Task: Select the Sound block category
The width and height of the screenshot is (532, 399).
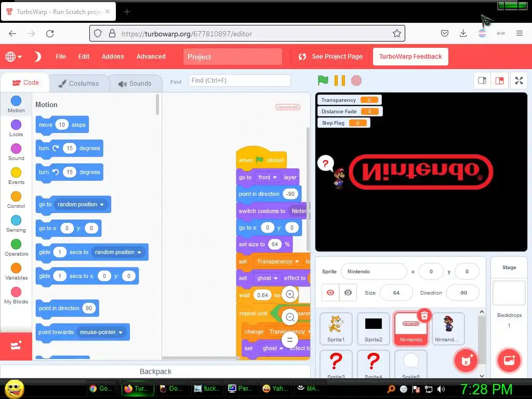Action: click(16, 152)
